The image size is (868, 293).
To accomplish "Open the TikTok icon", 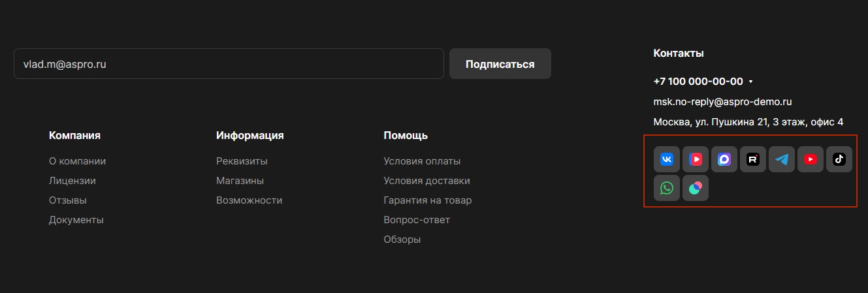I will click(x=839, y=159).
